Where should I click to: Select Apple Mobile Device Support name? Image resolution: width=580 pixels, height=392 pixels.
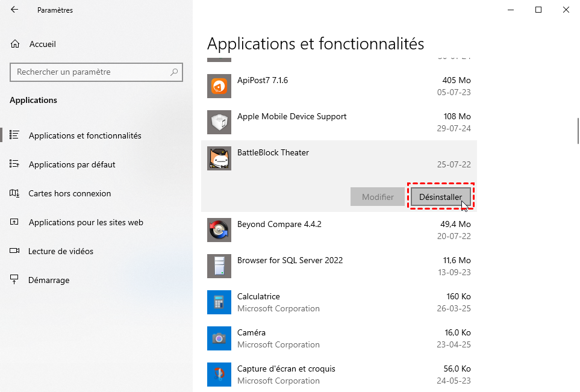tap(292, 116)
